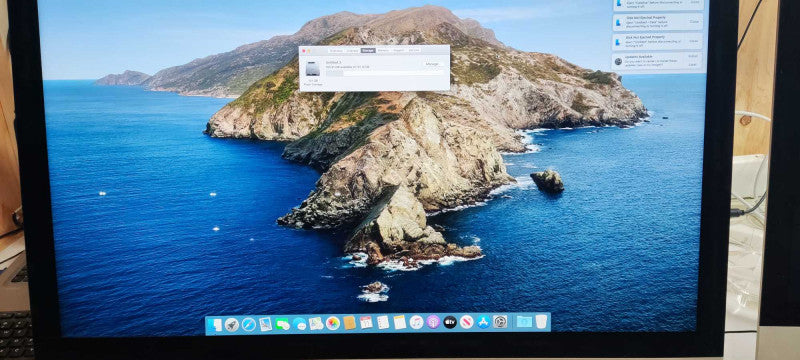Open Maps icon in the Dock
This screenshot has width=800, height=360.
pyautogui.click(x=316, y=323)
